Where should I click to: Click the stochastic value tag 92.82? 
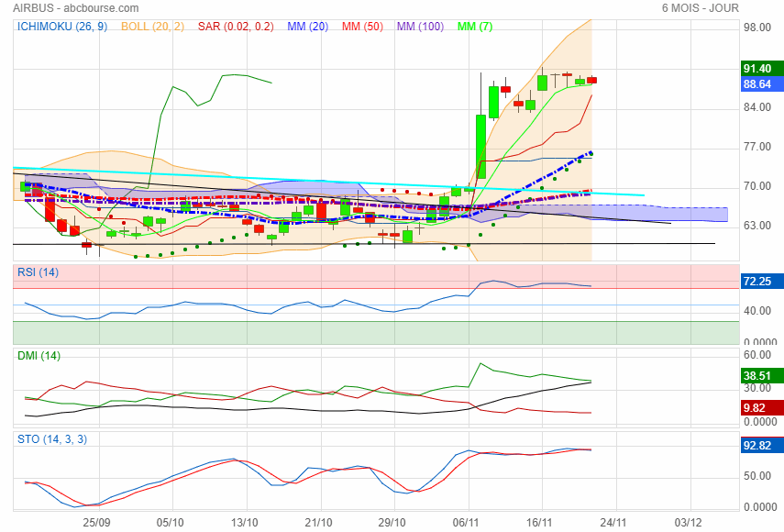(762, 445)
